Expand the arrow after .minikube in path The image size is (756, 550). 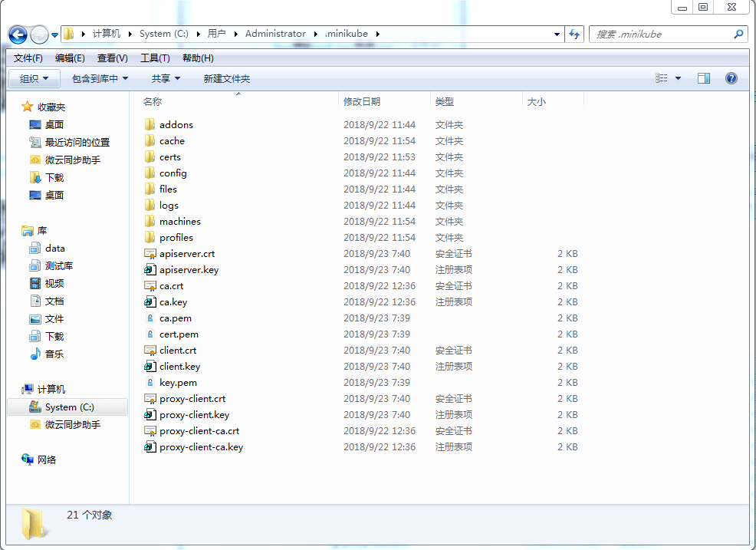[x=377, y=34]
